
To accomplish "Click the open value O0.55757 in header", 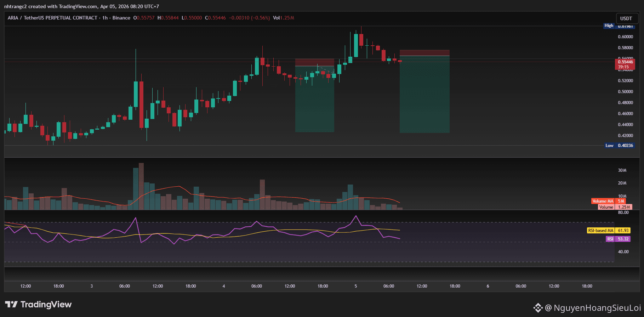I will tap(144, 18).
